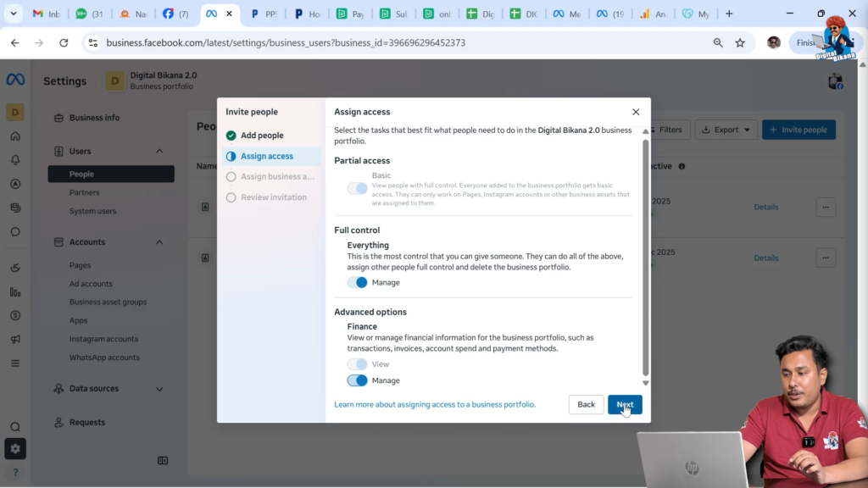Toggle the Finance Manage switch
Viewport: 868px width, 488px height.
pos(357,380)
